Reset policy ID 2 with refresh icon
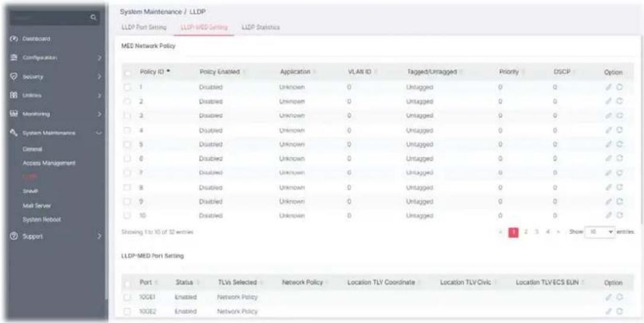 [x=619, y=101]
